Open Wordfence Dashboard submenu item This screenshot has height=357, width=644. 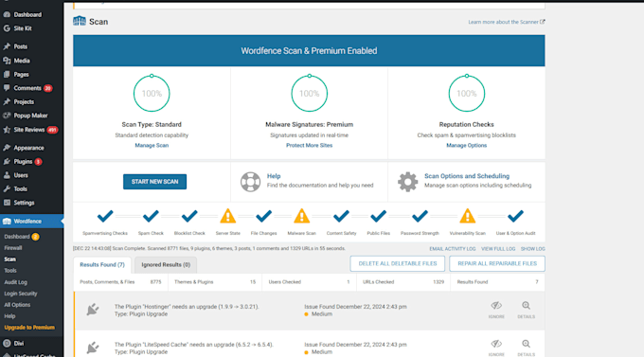coord(17,237)
